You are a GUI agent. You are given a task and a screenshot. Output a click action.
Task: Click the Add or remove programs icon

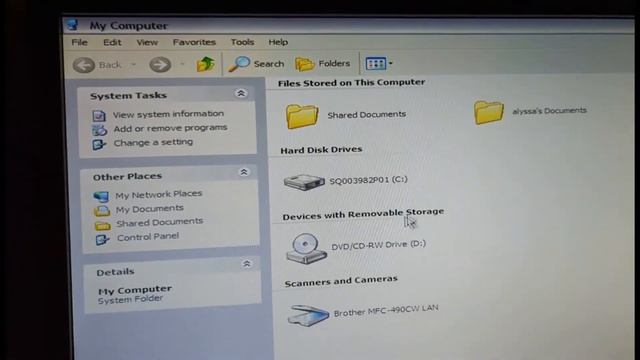click(99, 130)
